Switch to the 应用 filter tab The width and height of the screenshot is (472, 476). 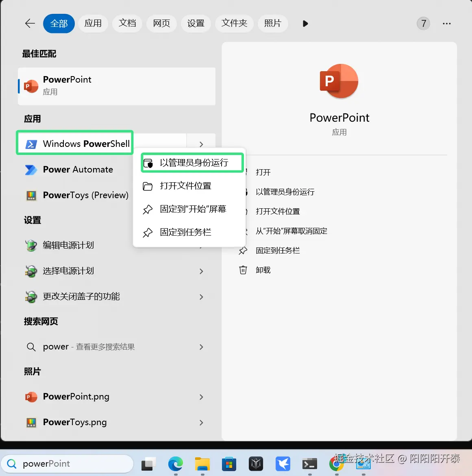[x=93, y=23]
